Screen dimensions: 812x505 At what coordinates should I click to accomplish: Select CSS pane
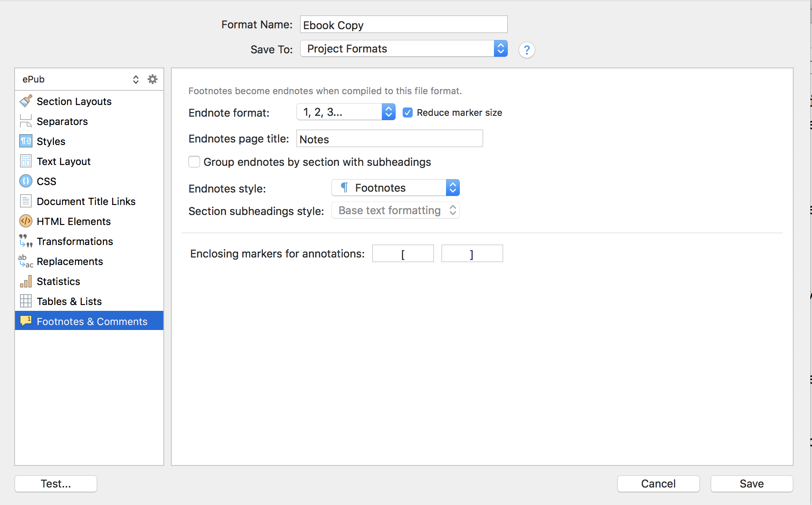click(x=89, y=181)
